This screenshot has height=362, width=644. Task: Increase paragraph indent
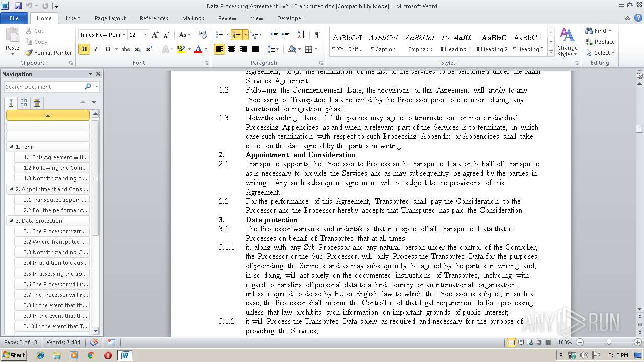point(286,35)
